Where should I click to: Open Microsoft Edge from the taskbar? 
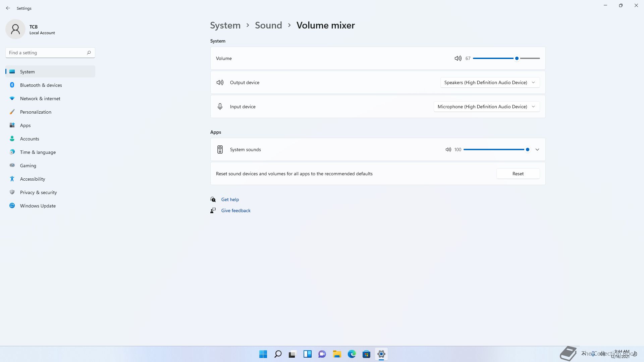(x=352, y=354)
